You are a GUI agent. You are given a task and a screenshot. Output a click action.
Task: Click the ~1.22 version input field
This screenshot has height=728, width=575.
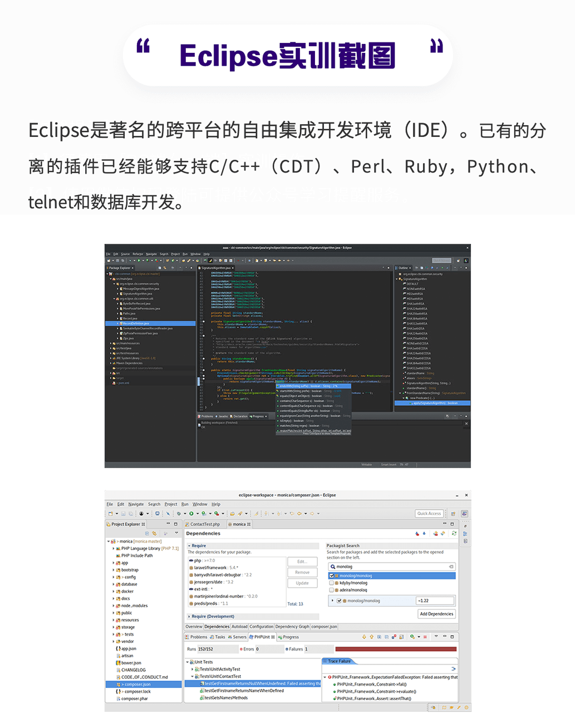click(435, 601)
